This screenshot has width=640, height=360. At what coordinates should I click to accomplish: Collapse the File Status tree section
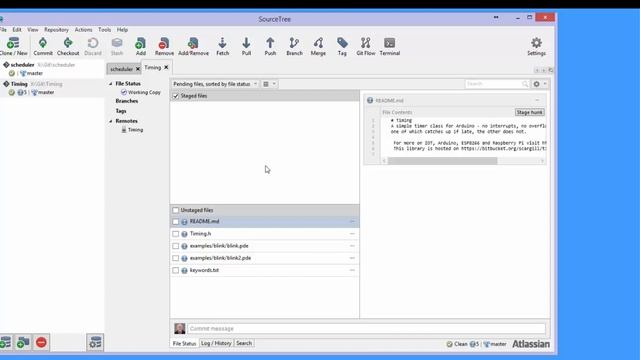pos(111,84)
